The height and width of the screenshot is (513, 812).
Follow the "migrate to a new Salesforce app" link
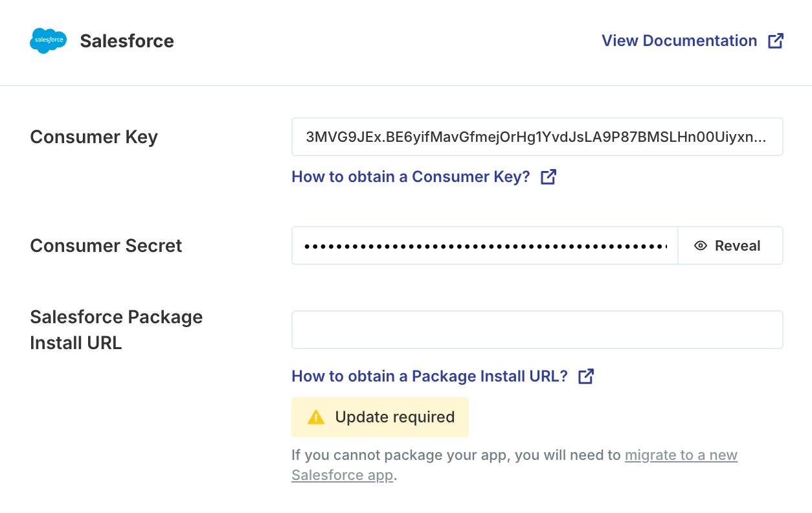click(x=681, y=455)
